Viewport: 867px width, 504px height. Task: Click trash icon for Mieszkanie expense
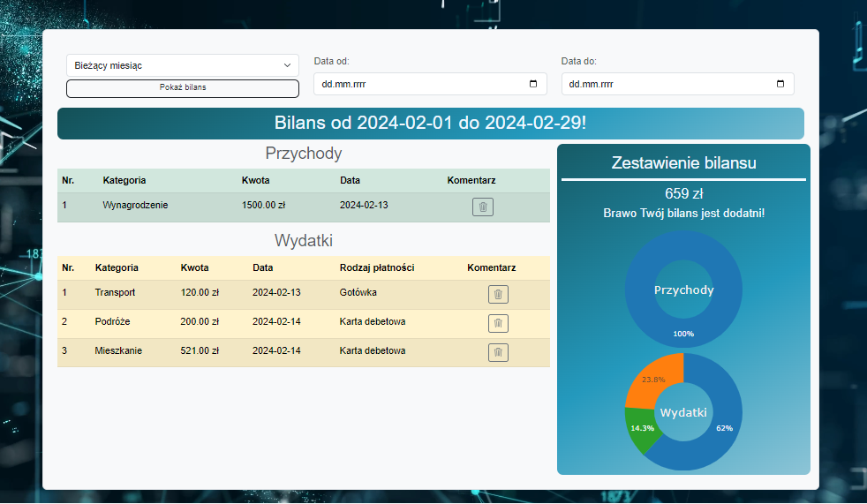[x=498, y=353]
